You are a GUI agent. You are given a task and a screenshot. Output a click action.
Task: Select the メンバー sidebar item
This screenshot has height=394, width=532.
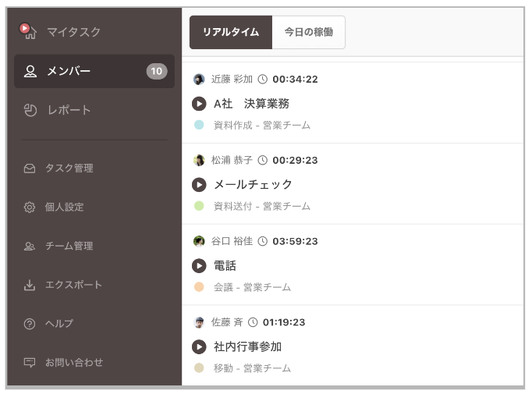click(x=94, y=71)
